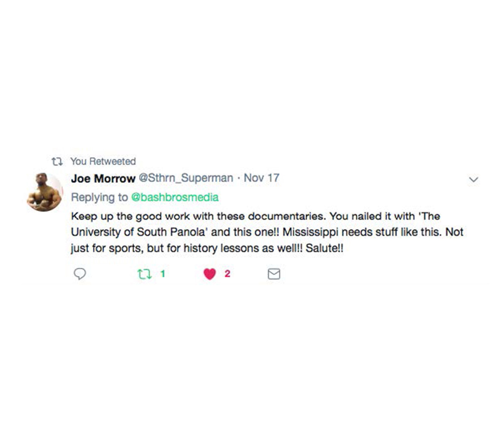The height and width of the screenshot is (437, 504).
Task: Click the retweet count number 1
Action: tap(163, 274)
